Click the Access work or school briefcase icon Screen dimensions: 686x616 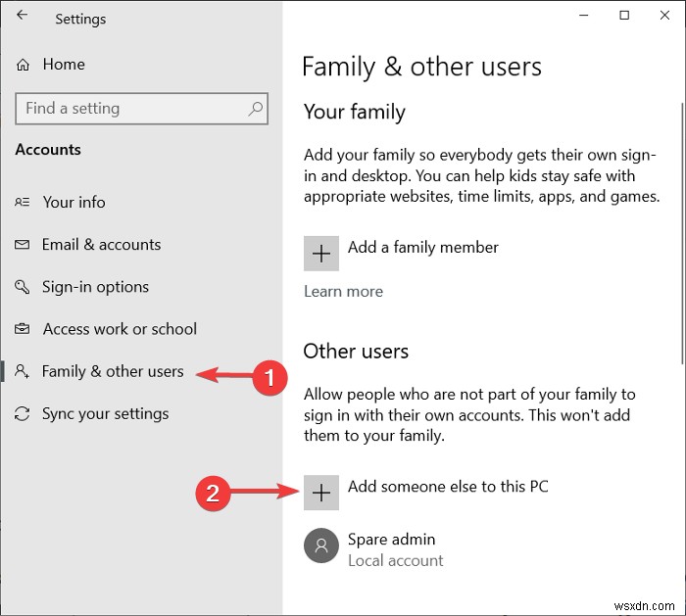point(23,329)
